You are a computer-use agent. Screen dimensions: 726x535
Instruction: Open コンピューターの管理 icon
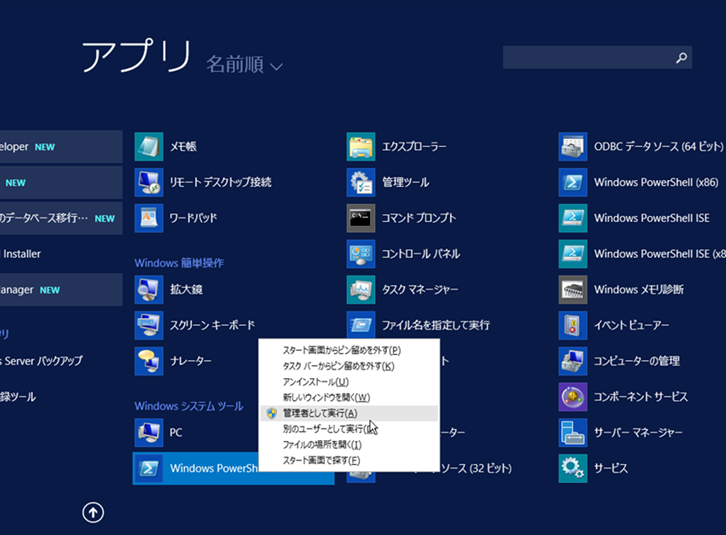point(573,361)
